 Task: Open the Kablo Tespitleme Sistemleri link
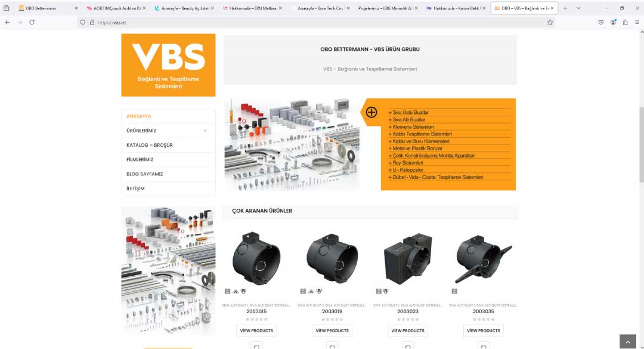coord(420,134)
